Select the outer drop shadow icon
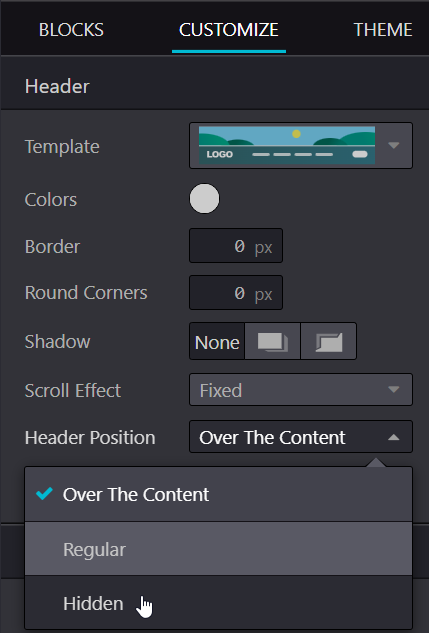Viewport: 429px width, 633px height. tap(272, 341)
